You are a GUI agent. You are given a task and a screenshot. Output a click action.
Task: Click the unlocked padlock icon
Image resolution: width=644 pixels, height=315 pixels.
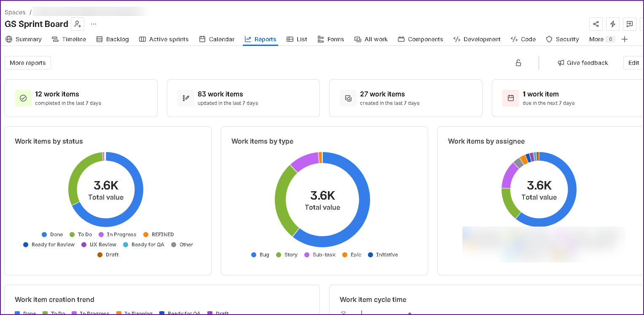pyautogui.click(x=518, y=63)
